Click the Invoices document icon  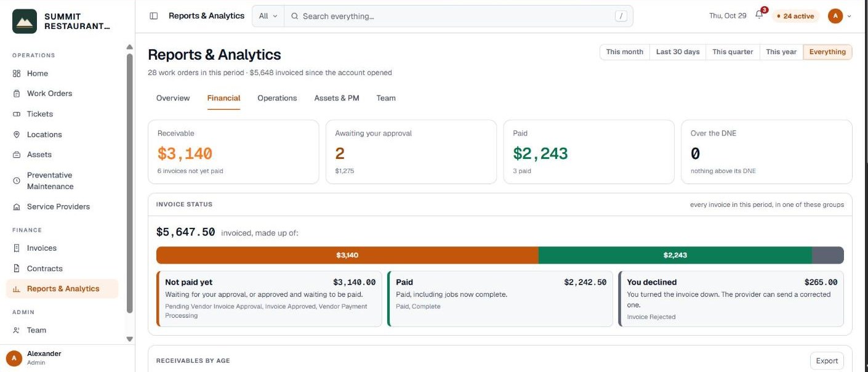coord(17,248)
